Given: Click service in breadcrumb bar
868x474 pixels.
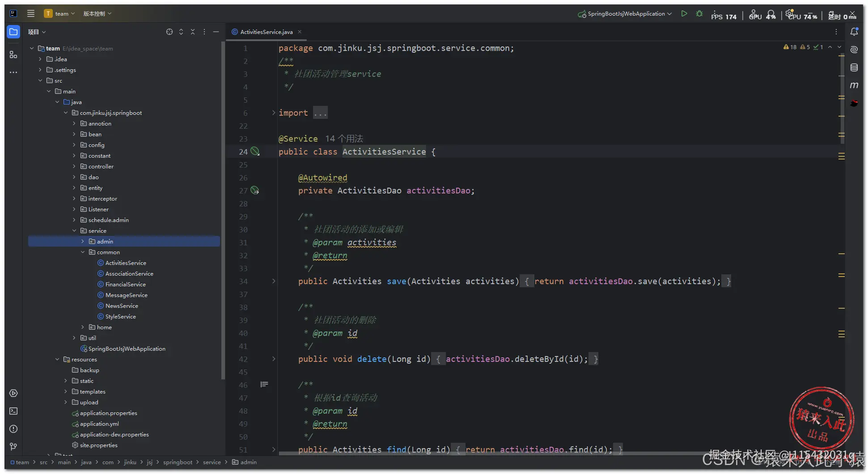Looking at the screenshot, I should pos(212,462).
